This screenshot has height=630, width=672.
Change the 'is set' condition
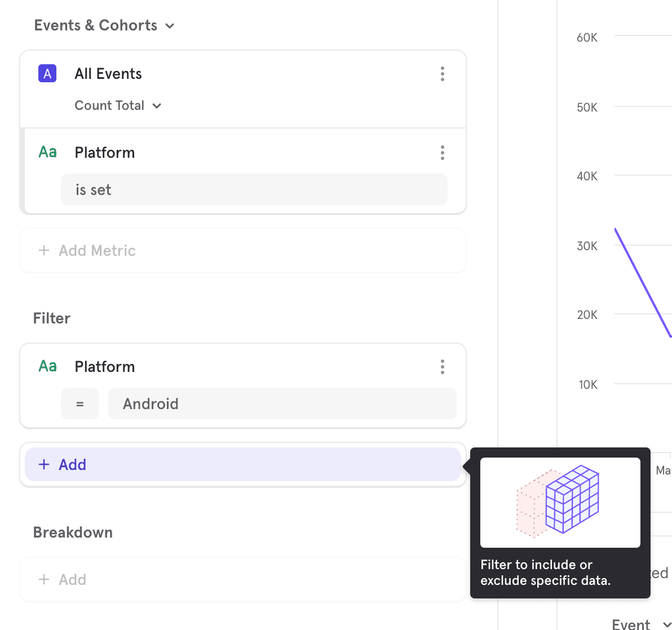point(254,189)
